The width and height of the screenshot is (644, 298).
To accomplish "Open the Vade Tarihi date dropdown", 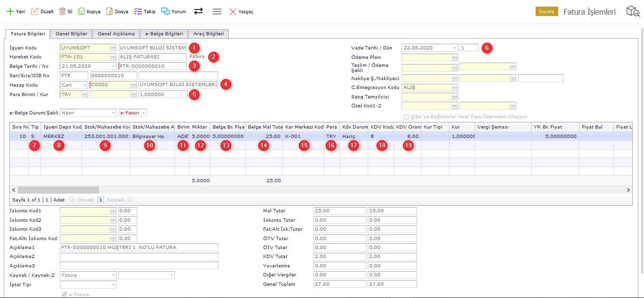I will [x=454, y=48].
